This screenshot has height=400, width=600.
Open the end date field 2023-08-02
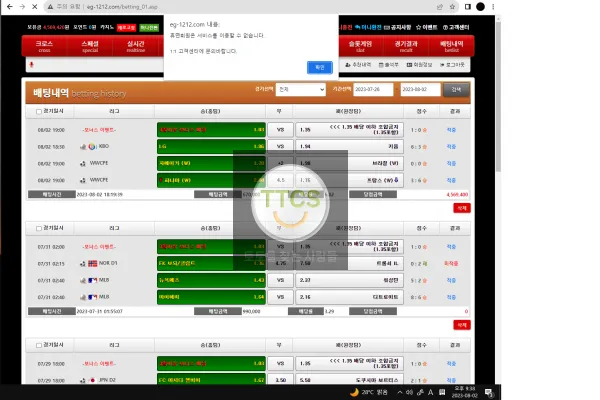pos(420,90)
